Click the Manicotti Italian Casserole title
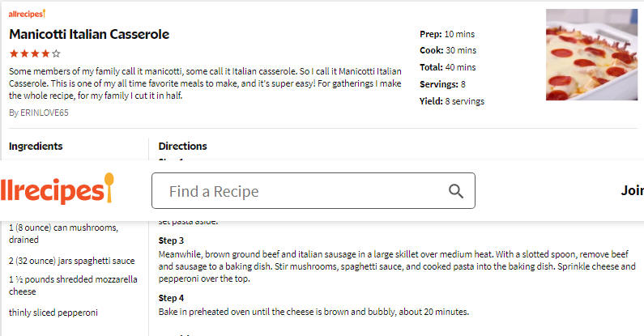 click(89, 34)
